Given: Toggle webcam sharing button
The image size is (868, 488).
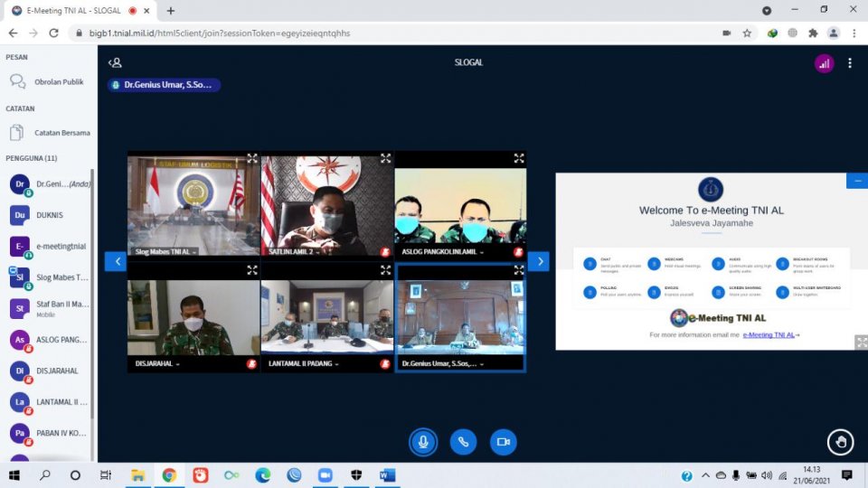Looking at the screenshot, I should coord(504,442).
